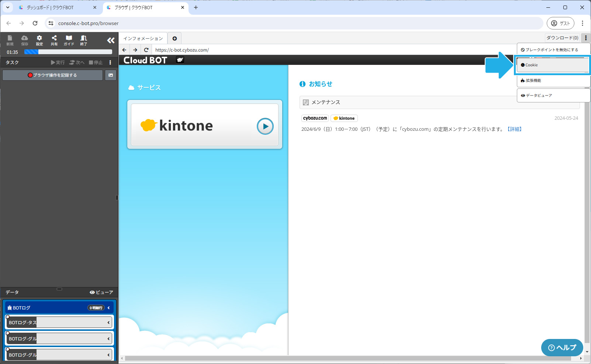Reload the Chrome page console.c-bot.pro
Viewport: 591px width, 364px height.
click(35, 23)
